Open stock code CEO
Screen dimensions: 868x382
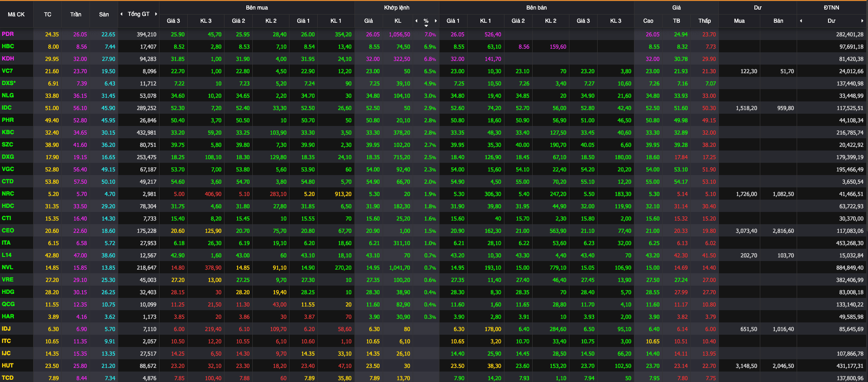tap(8, 231)
